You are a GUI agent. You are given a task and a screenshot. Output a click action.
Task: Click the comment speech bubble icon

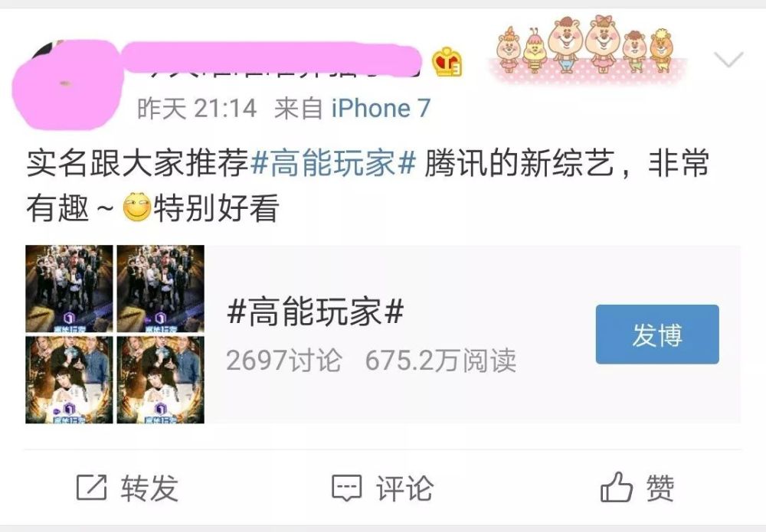click(346, 488)
